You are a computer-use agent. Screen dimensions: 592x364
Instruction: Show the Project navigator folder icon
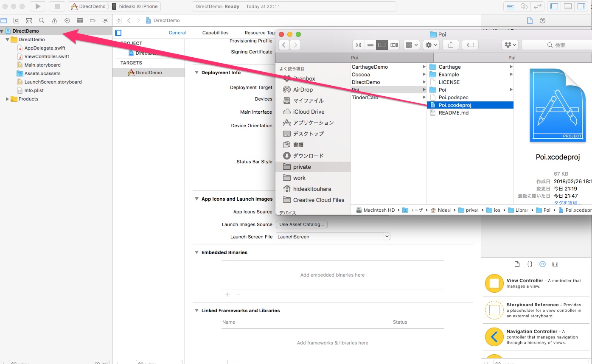click(4, 20)
